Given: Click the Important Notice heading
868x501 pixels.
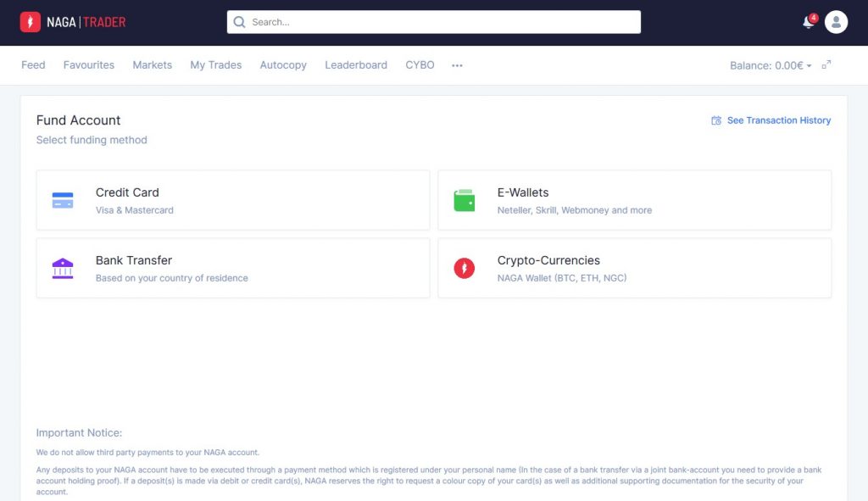Looking at the screenshot, I should pos(79,433).
